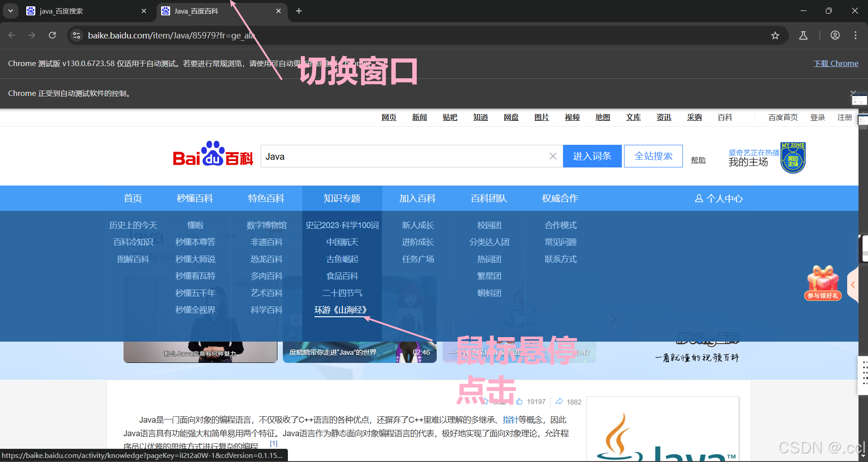Click the 进入词条 button
The width and height of the screenshot is (868, 462).
(592, 156)
